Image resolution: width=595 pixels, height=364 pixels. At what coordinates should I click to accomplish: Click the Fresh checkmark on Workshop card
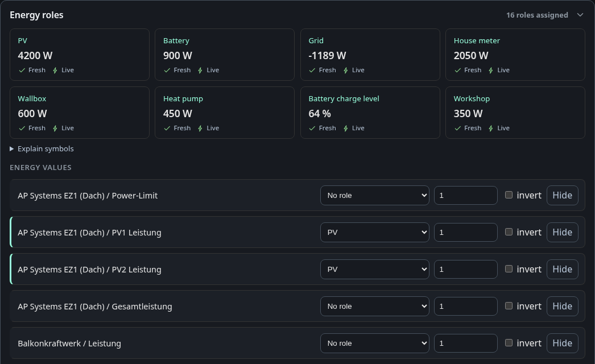458,129
